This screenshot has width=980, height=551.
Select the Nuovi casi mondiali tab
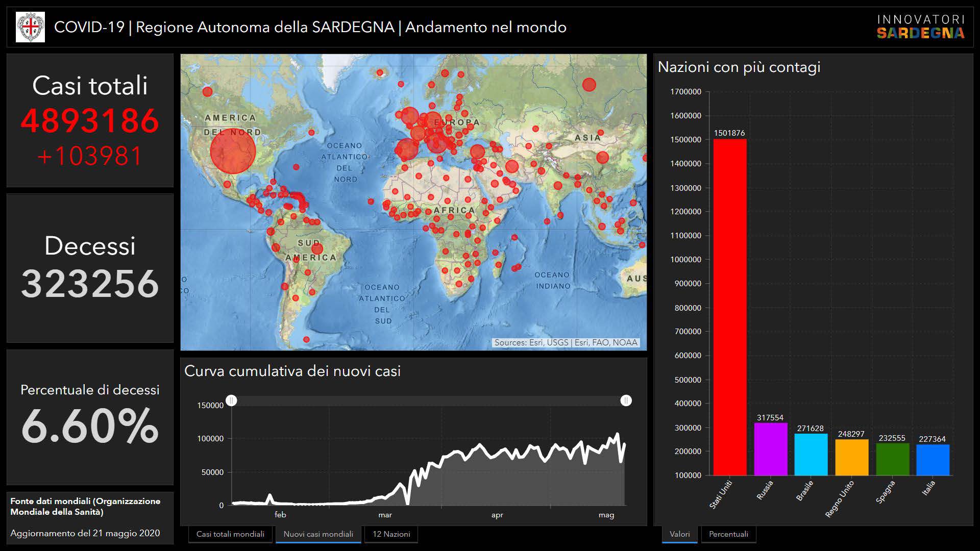click(x=318, y=534)
